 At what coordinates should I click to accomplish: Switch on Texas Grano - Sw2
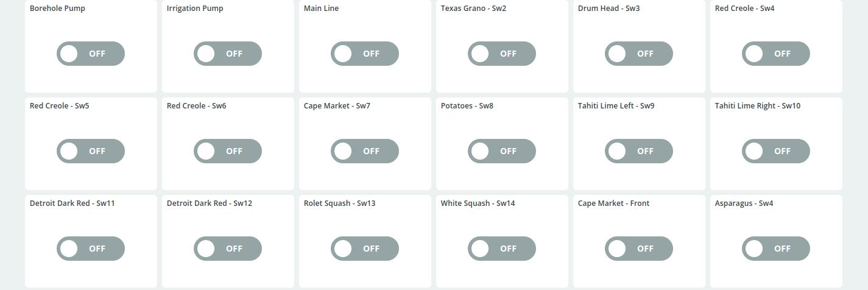502,54
